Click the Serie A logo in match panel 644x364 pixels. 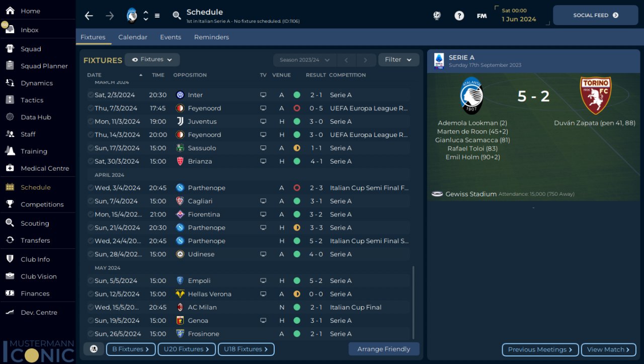tap(439, 61)
